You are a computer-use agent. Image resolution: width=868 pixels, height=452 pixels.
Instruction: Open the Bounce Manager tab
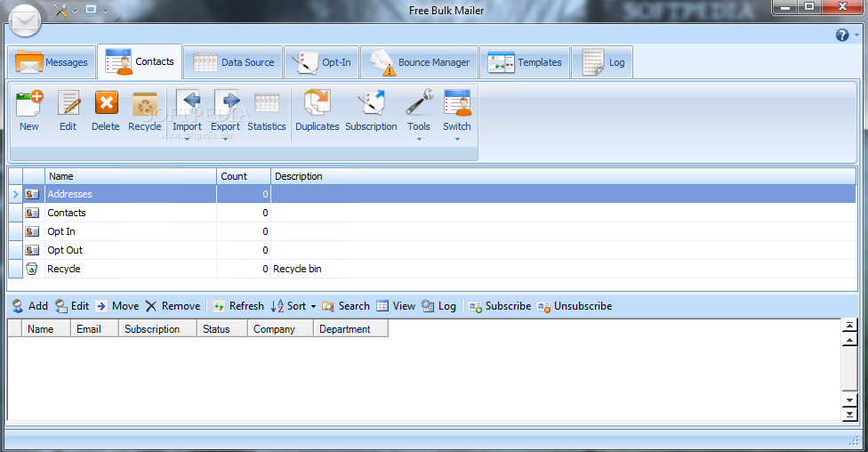click(419, 62)
